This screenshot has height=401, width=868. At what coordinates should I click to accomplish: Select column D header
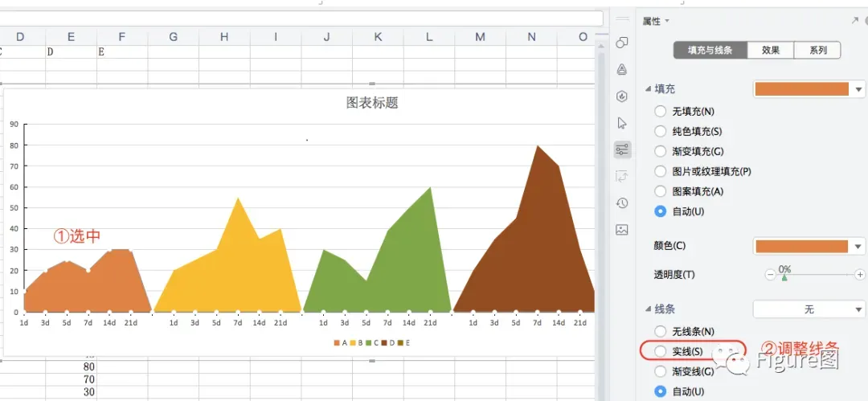pos(20,37)
